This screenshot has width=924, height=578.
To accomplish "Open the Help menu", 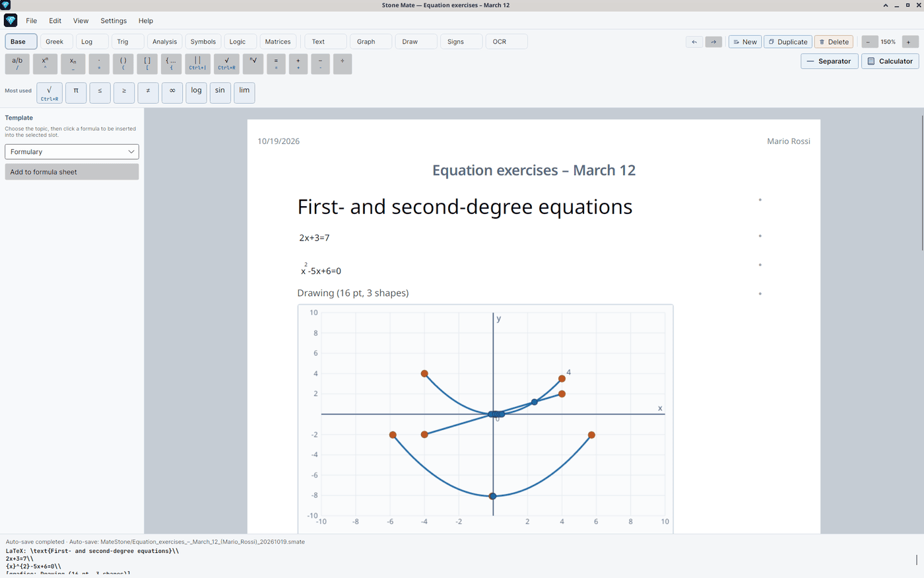I will (146, 20).
